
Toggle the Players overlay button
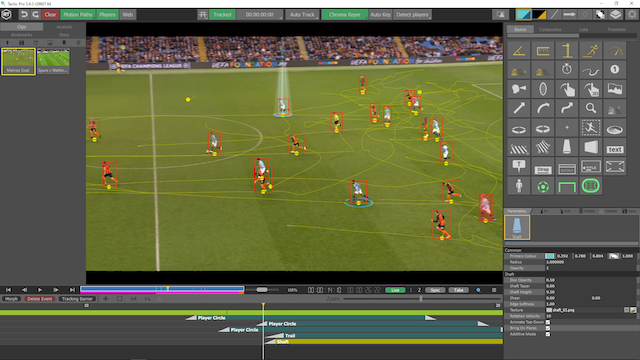[107, 15]
